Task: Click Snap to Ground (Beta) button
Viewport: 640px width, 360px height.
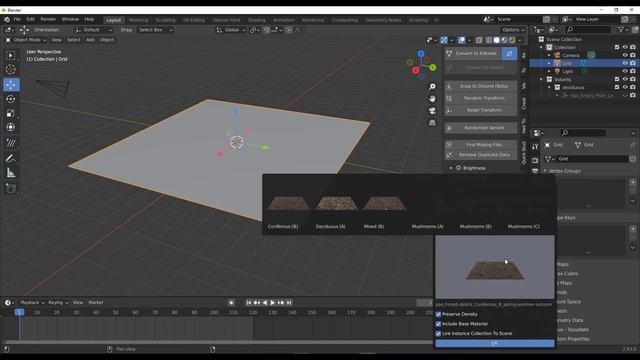Action: tap(481, 86)
